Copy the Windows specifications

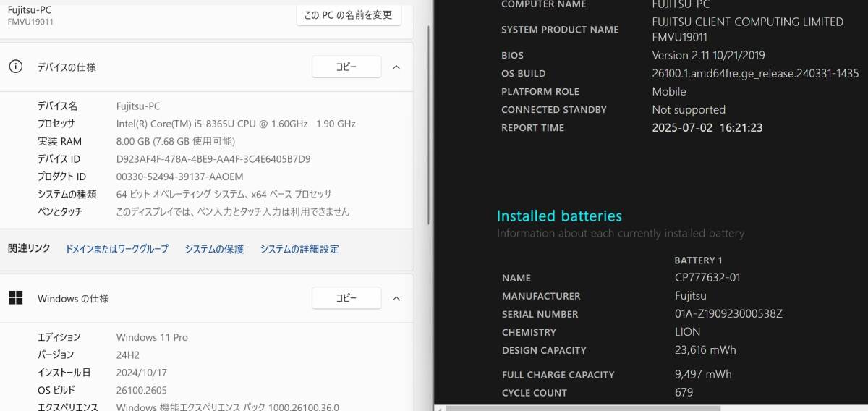click(346, 298)
